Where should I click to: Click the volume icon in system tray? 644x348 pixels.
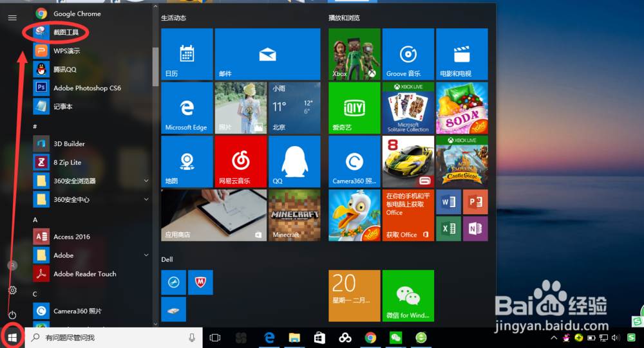(x=615, y=338)
